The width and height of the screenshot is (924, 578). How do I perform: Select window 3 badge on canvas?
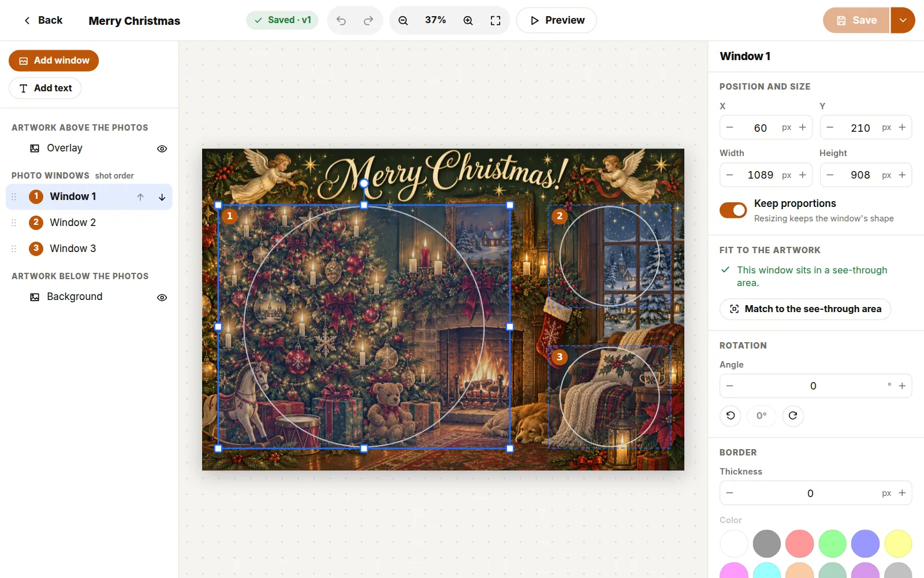(560, 357)
